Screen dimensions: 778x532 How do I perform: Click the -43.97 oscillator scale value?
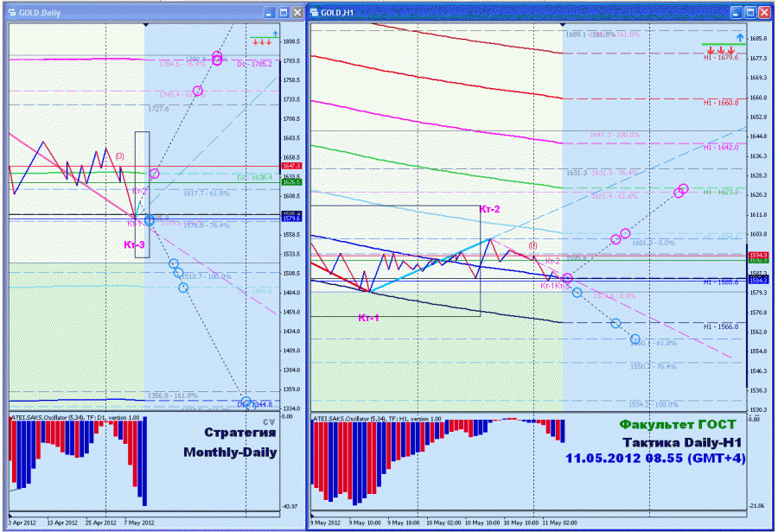290,506
